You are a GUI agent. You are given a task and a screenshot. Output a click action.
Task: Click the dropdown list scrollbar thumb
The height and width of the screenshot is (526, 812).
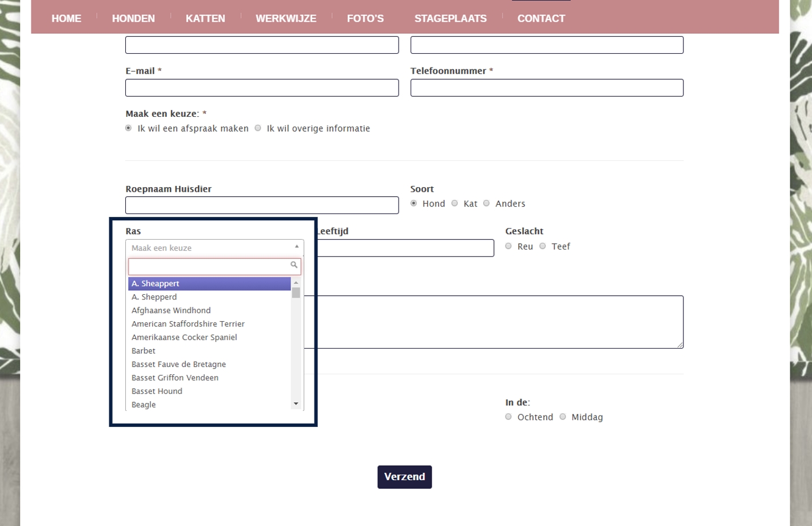[296, 293]
